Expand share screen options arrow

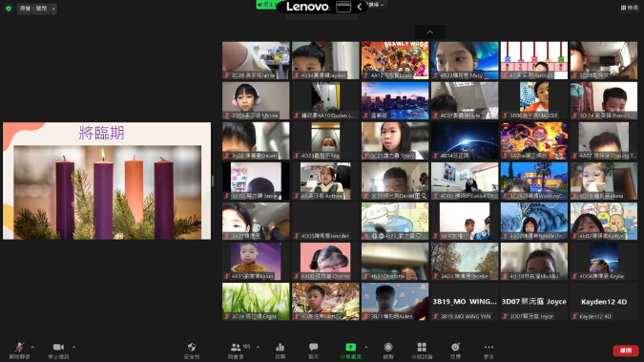(x=366, y=347)
